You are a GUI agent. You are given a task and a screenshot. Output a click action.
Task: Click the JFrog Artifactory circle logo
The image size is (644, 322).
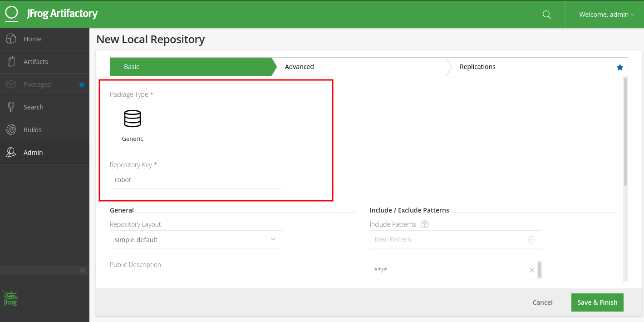(x=11, y=14)
